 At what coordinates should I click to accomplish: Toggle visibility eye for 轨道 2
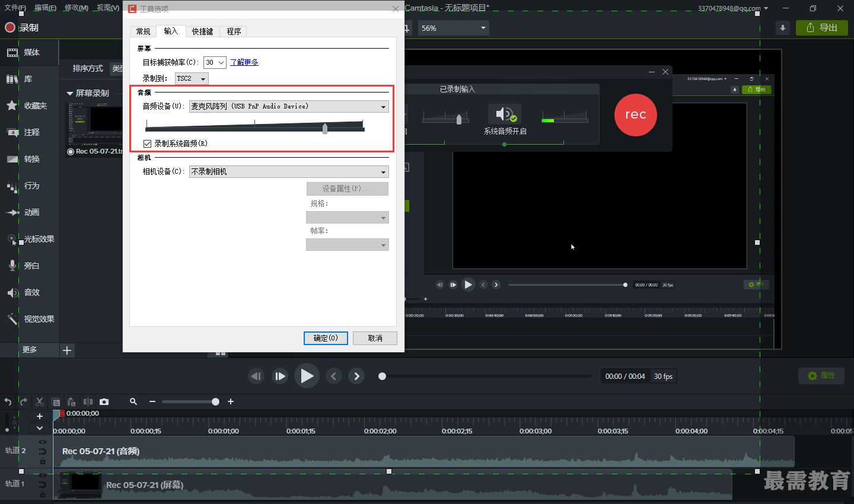tap(43, 442)
